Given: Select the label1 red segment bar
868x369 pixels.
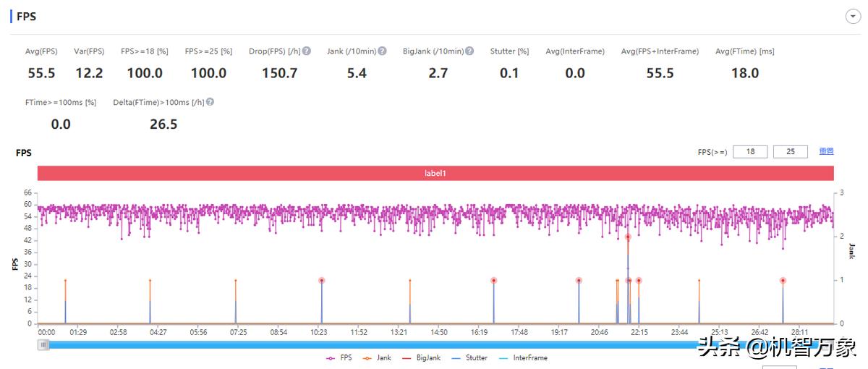Looking at the screenshot, I should point(435,174).
